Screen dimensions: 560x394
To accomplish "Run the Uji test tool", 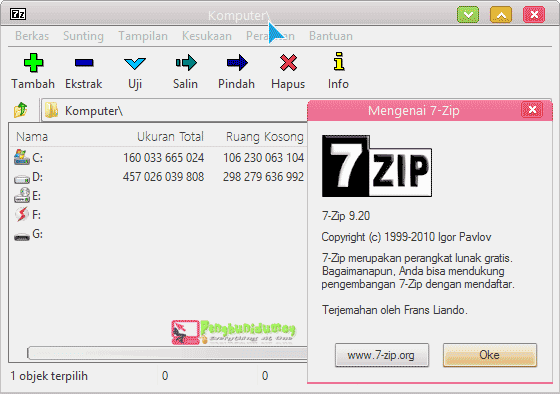I will [x=135, y=64].
